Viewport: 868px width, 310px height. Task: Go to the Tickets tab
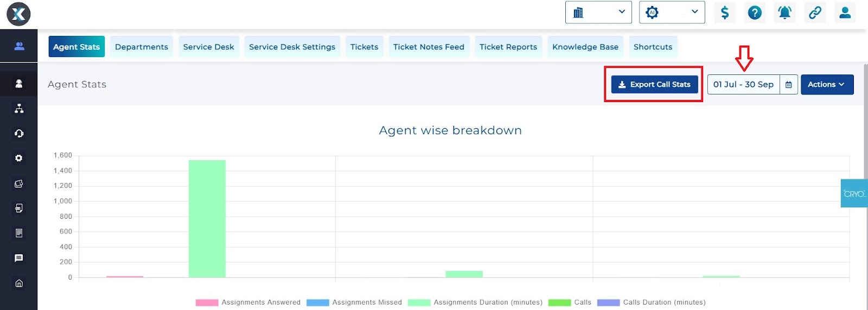pyautogui.click(x=365, y=47)
